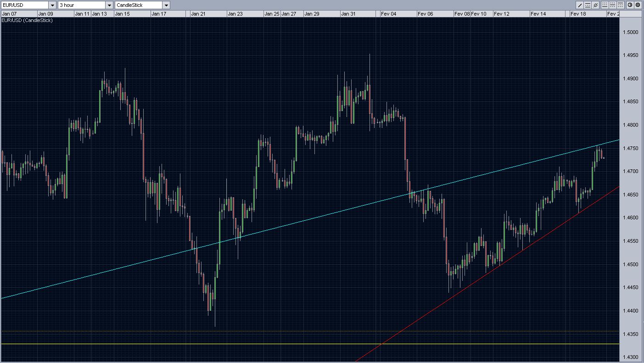Click the slashed-circle delete lines icon

(x=595, y=5)
